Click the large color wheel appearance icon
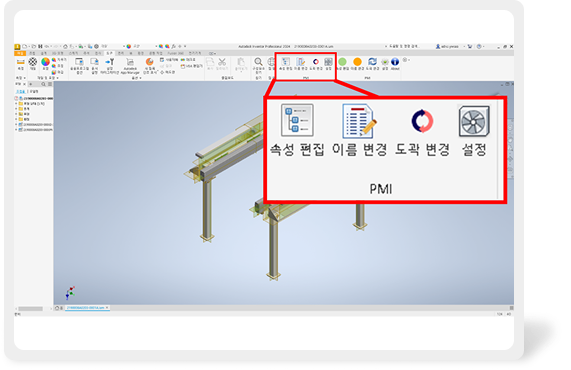 45,62
